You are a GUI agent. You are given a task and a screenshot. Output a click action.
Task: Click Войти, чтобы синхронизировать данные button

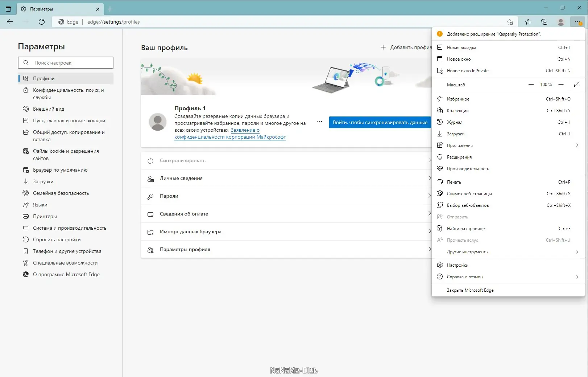(x=380, y=122)
